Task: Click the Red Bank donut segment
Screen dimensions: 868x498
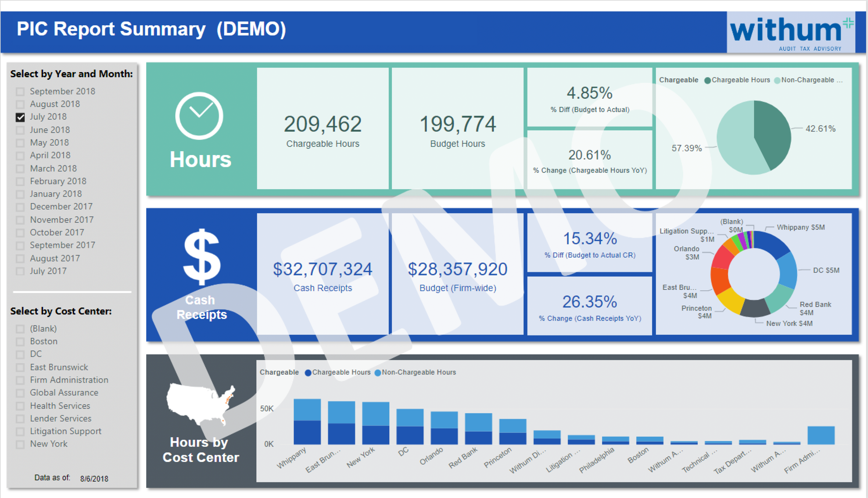Action: click(779, 298)
